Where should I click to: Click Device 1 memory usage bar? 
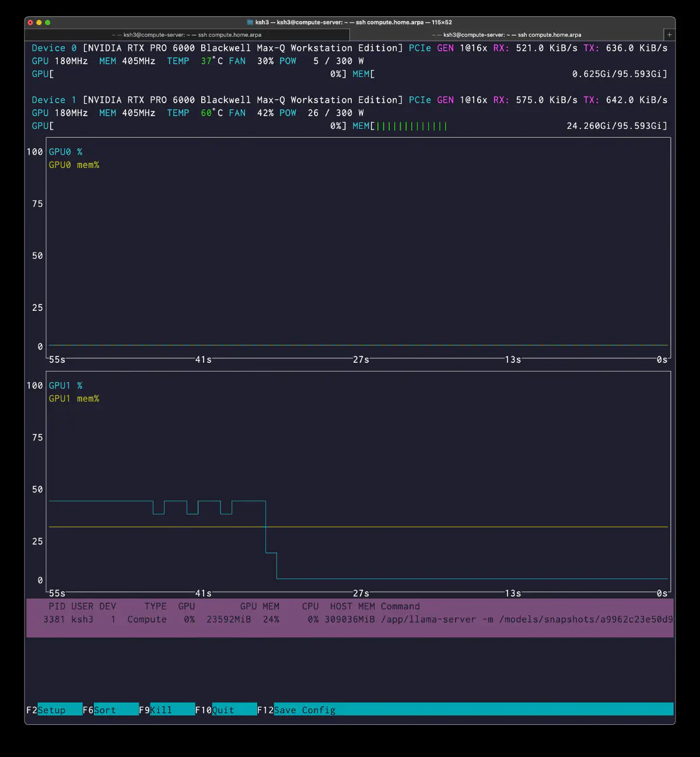click(x=412, y=126)
